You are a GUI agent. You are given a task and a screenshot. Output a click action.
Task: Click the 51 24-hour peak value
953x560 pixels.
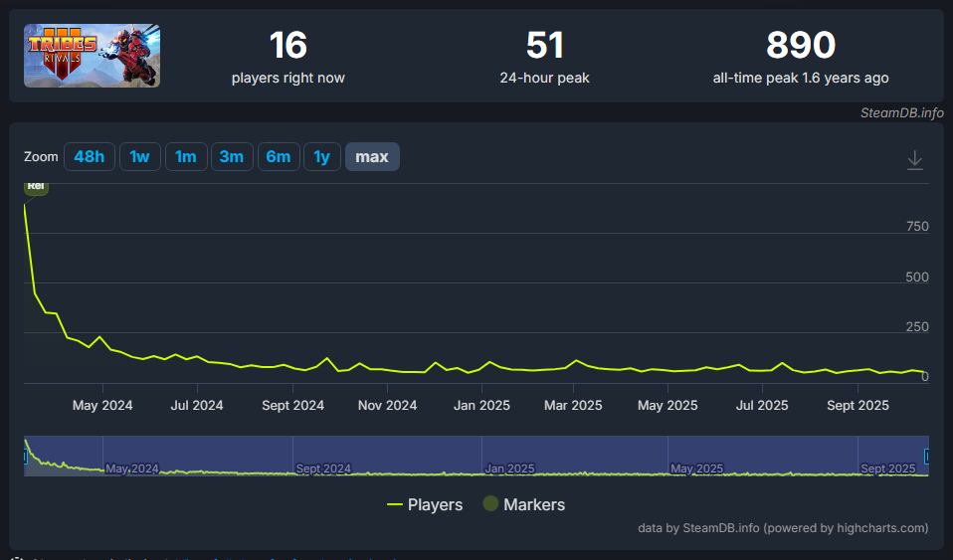pyautogui.click(x=544, y=46)
